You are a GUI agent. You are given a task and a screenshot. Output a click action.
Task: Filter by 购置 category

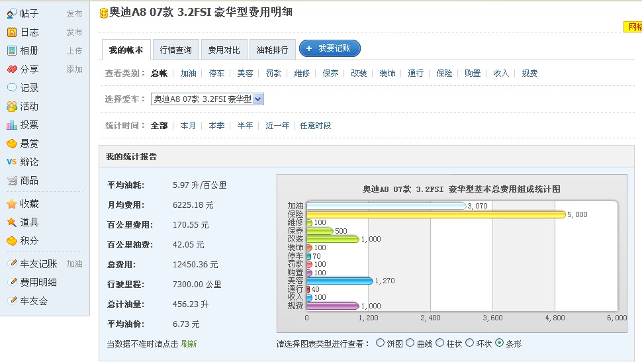[x=473, y=73]
